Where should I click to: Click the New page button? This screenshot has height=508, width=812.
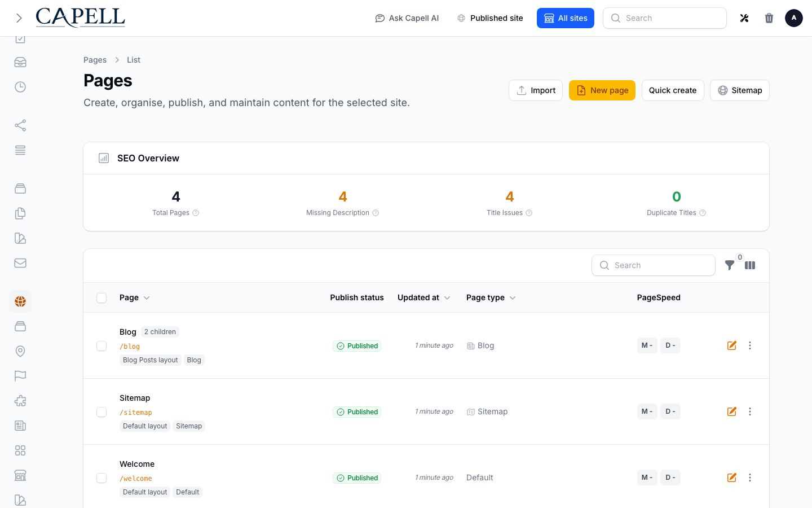602,90
